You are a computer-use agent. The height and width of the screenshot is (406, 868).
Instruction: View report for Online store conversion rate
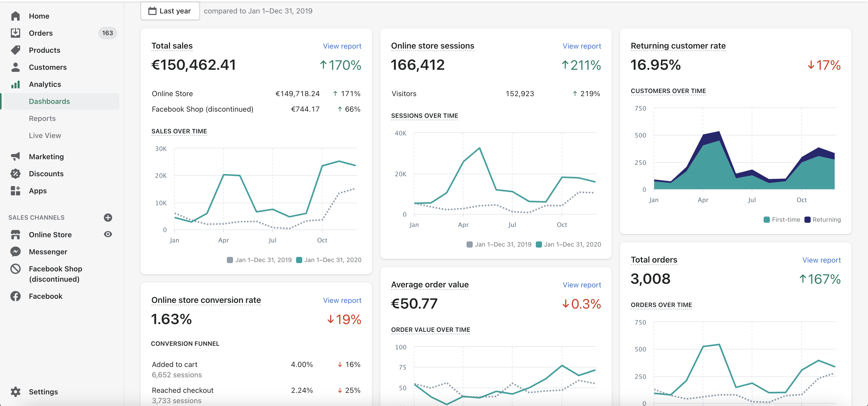click(342, 301)
